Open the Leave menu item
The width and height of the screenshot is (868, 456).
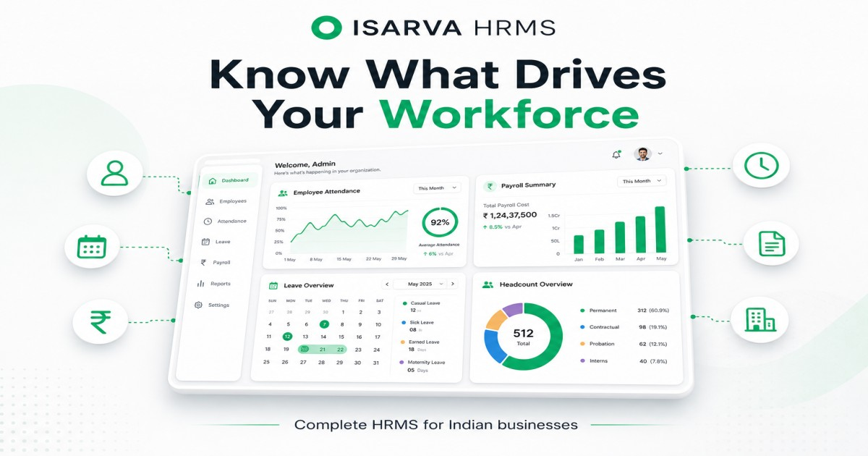coord(216,242)
